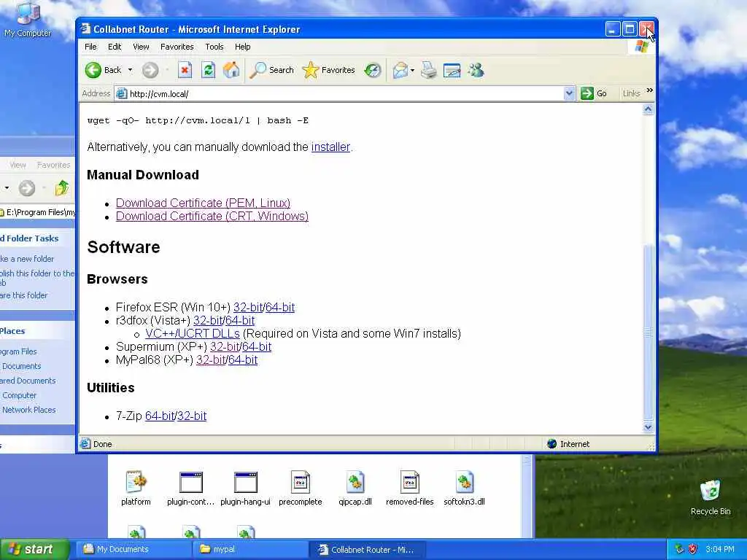Open the Recycle Bin desktop icon
This screenshot has height=560, width=747.
click(x=711, y=498)
